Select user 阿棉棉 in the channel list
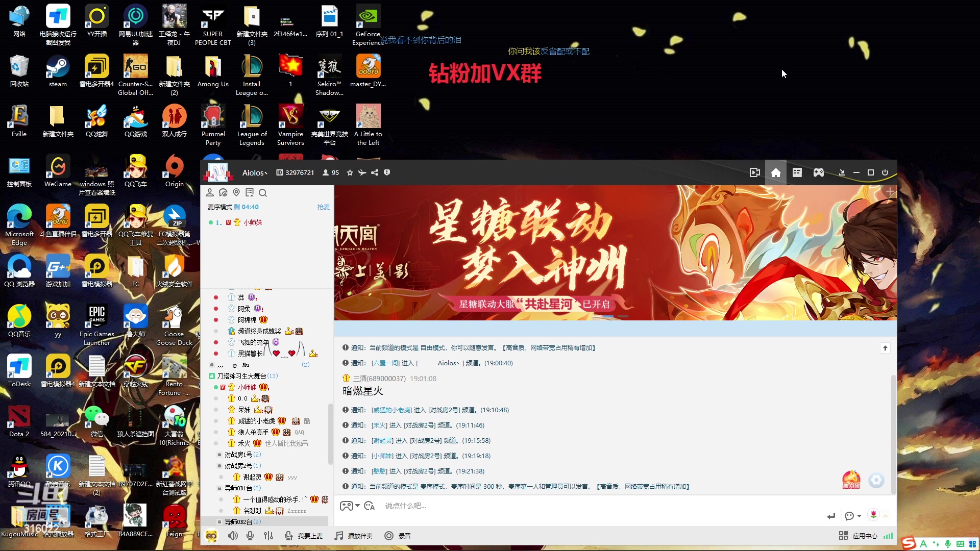 (x=247, y=320)
